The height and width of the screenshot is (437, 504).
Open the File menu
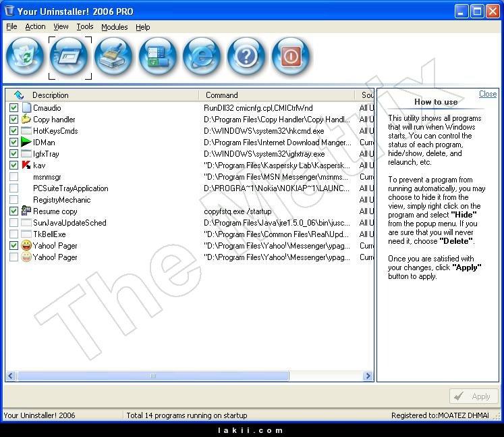(x=11, y=27)
